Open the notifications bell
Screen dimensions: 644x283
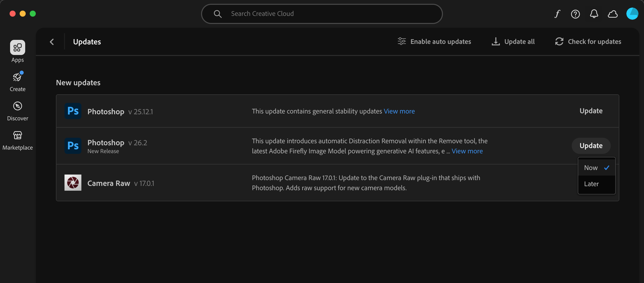[594, 14]
